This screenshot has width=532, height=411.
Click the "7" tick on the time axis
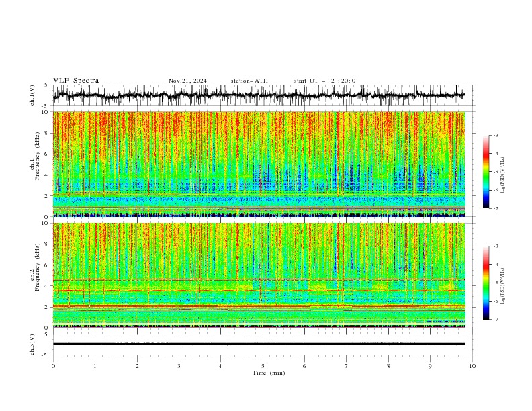point(347,366)
